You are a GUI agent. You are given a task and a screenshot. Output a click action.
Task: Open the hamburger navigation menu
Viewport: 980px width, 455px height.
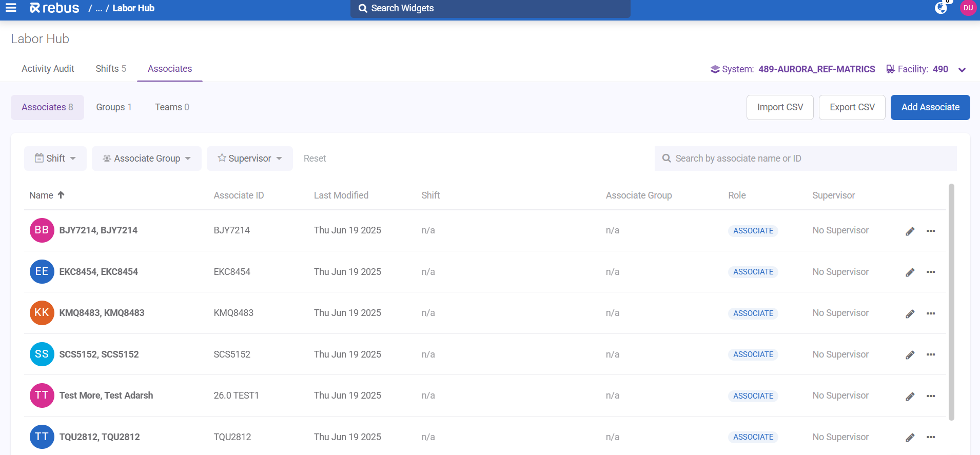11,8
